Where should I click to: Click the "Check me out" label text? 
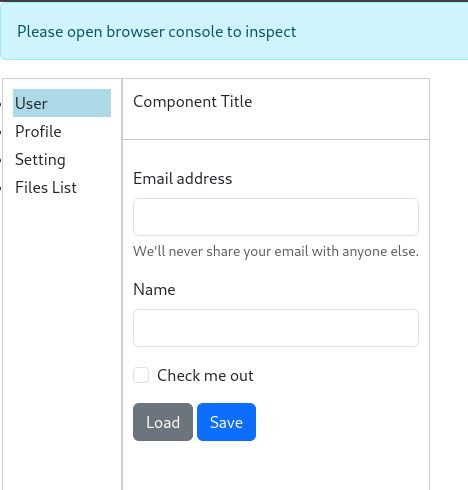tap(205, 375)
